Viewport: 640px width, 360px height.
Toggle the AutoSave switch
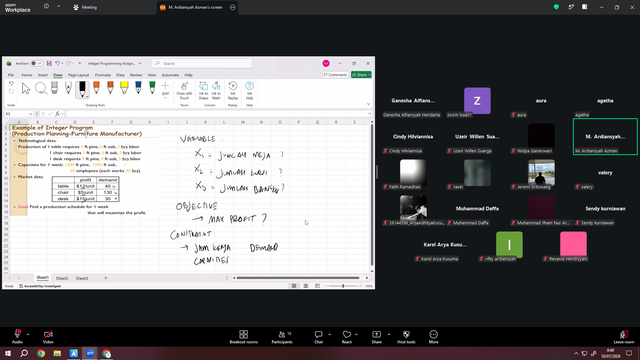[x=37, y=63]
